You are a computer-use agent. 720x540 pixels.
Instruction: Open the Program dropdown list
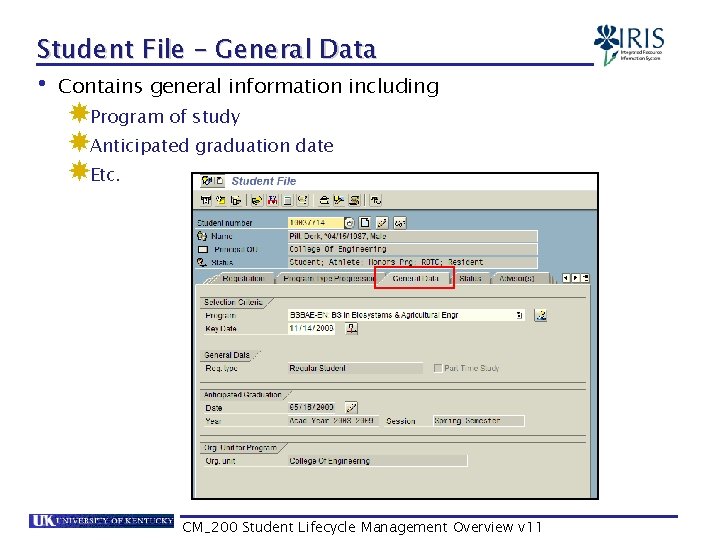(x=519, y=315)
